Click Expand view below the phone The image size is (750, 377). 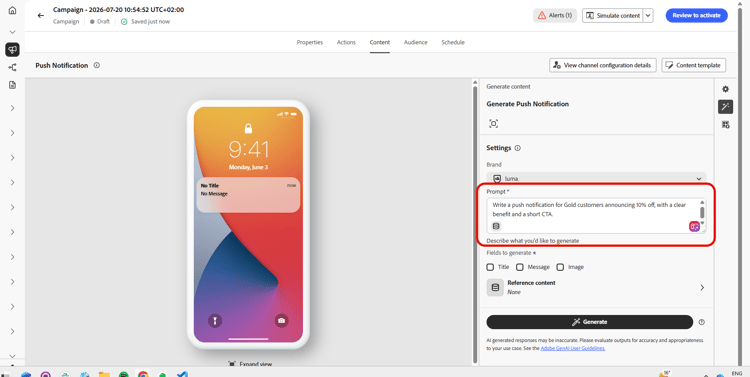(x=250, y=364)
